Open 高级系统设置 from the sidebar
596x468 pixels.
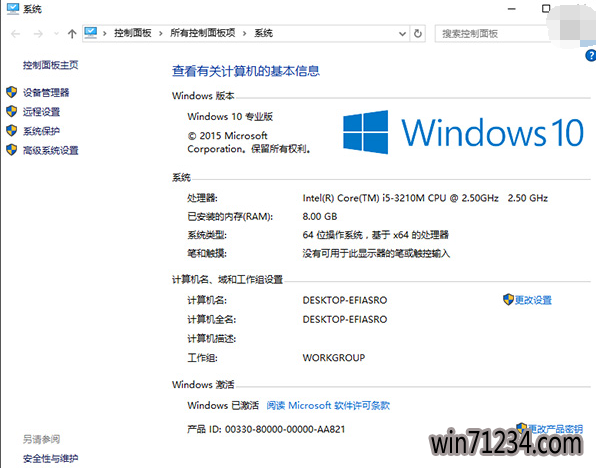(x=51, y=151)
